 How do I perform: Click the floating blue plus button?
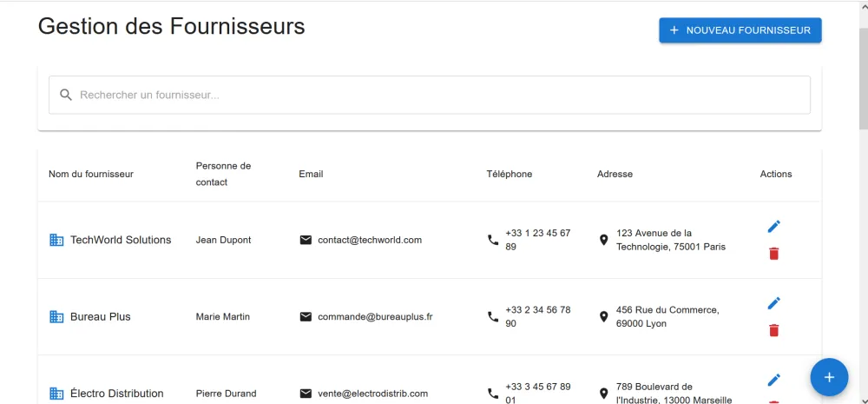pos(829,377)
